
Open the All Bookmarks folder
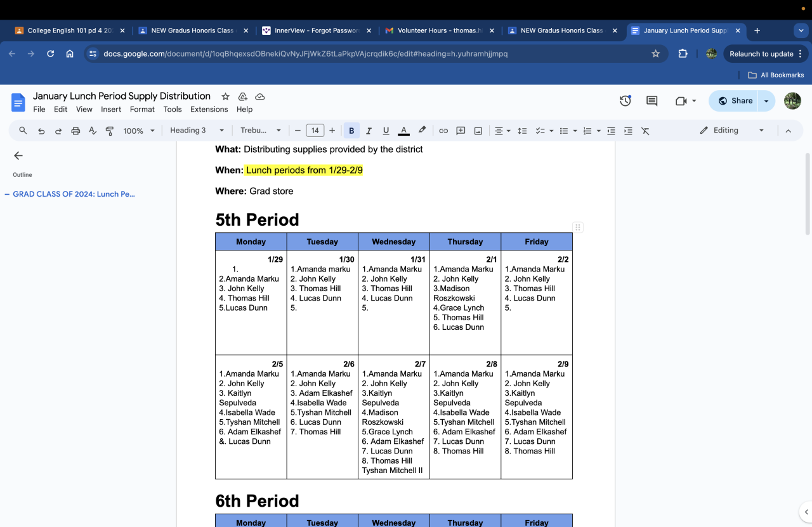click(x=776, y=75)
